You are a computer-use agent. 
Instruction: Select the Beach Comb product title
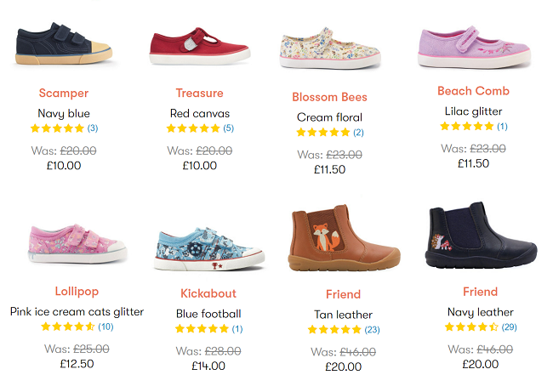[473, 91]
